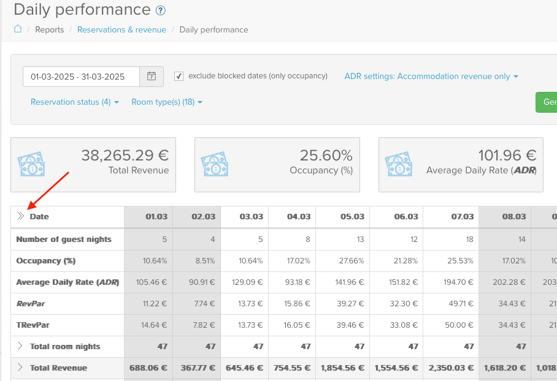
Task: Select the 07.03 column header
Action: [451, 217]
